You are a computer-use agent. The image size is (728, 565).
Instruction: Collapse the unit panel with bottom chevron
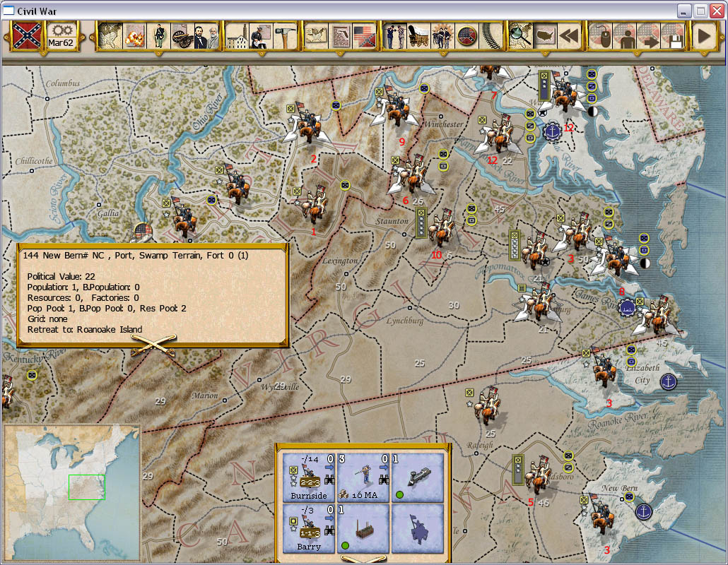[x=363, y=559]
